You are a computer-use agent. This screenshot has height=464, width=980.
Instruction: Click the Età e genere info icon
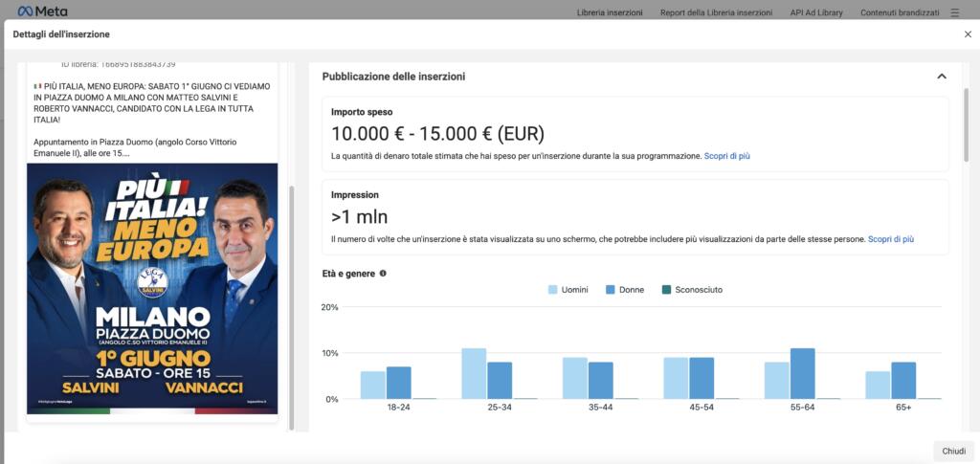tap(383, 274)
